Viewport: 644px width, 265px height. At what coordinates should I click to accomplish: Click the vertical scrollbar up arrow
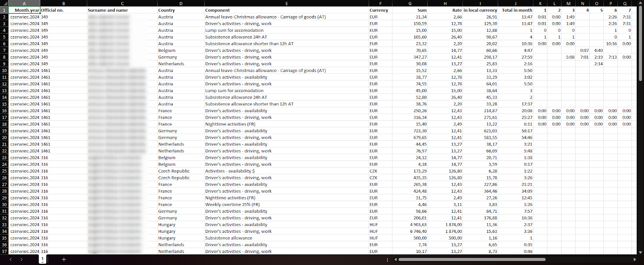click(640, 3)
